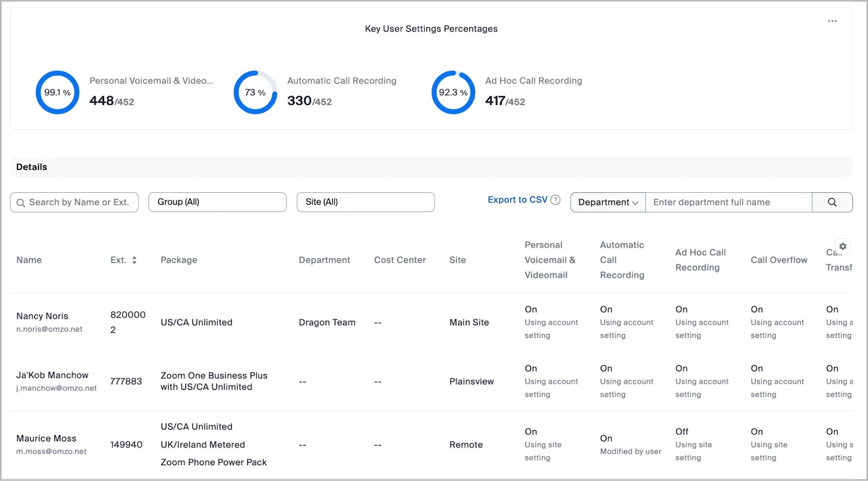The height and width of the screenshot is (481, 868).
Task: Click extension 777883
Action: click(126, 382)
